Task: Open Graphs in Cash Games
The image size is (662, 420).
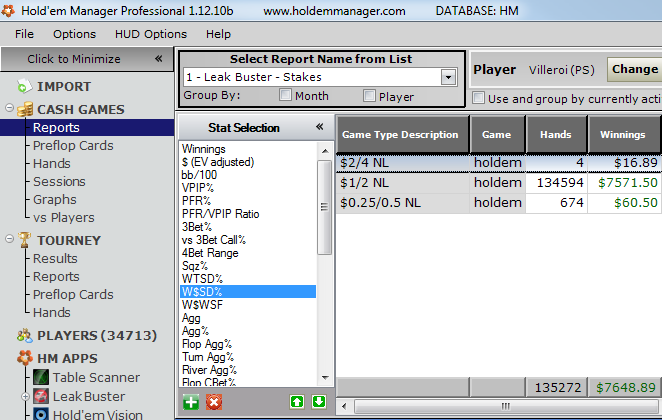Action: (54, 199)
